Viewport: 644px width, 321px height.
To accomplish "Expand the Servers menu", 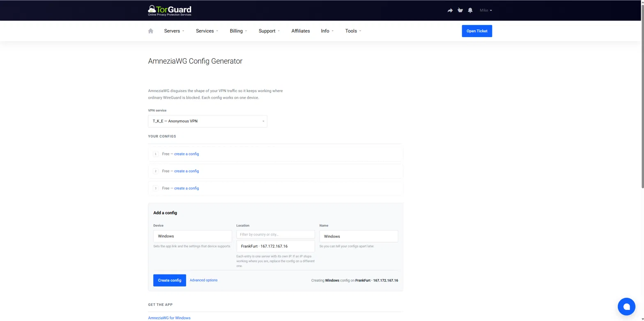I will pyautogui.click(x=174, y=31).
